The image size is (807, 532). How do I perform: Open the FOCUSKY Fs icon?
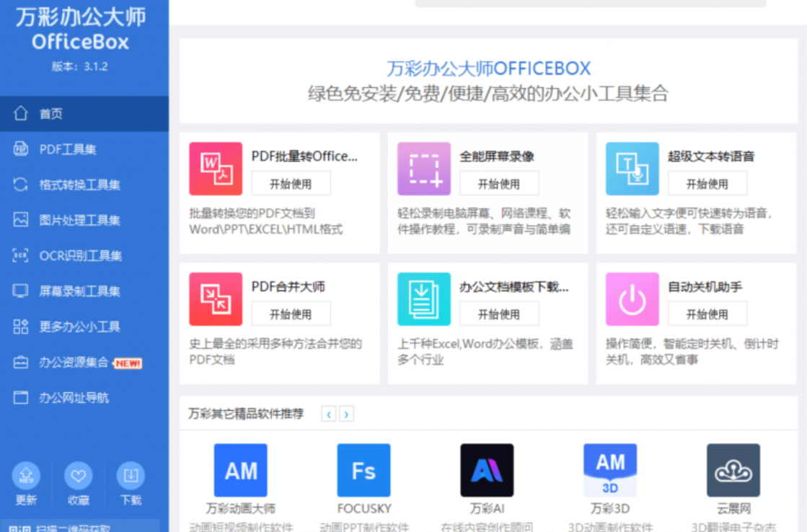click(x=364, y=470)
